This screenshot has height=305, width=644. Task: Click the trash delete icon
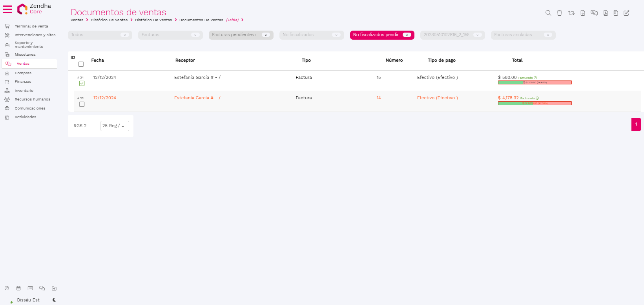(559, 13)
